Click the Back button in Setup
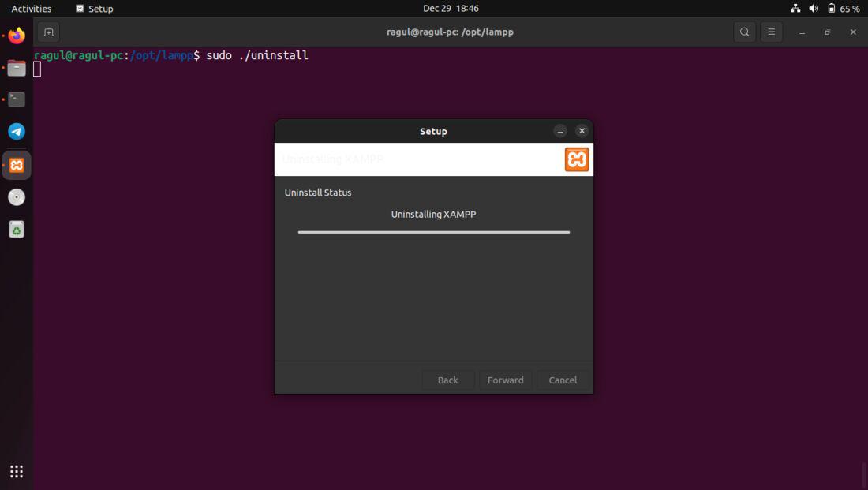The width and height of the screenshot is (868, 490). tap(447, 380)
